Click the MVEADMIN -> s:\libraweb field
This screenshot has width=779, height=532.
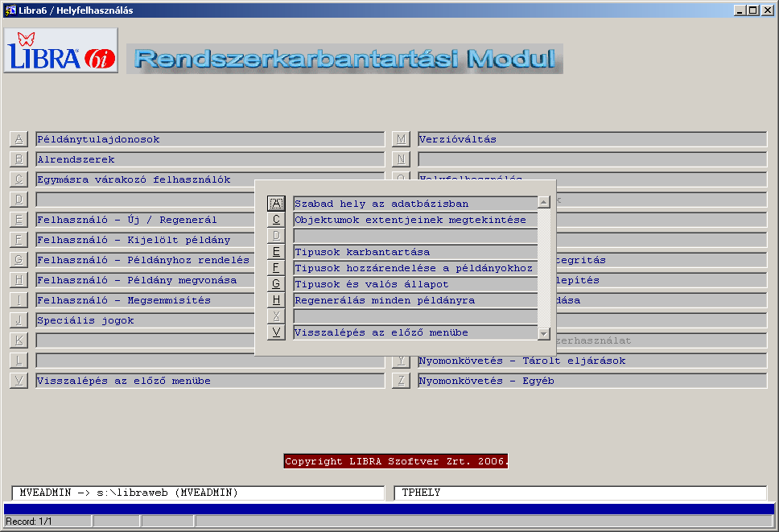(198, 493)
